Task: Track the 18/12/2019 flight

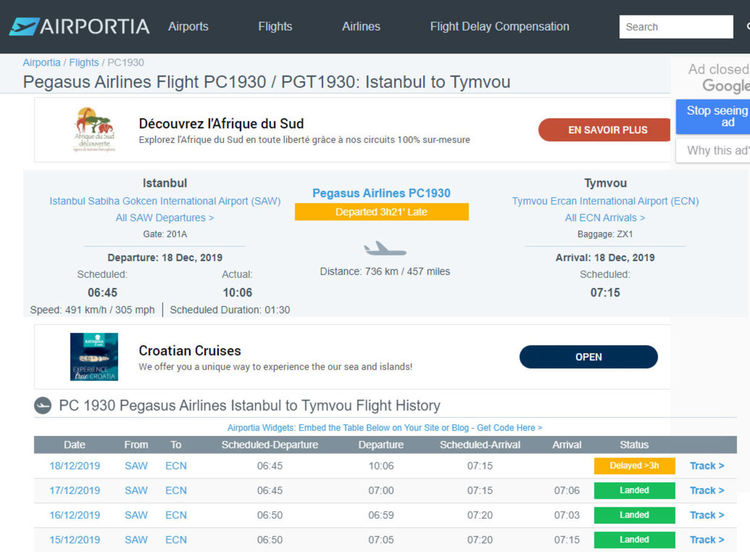Action: [x=706, y=466]
